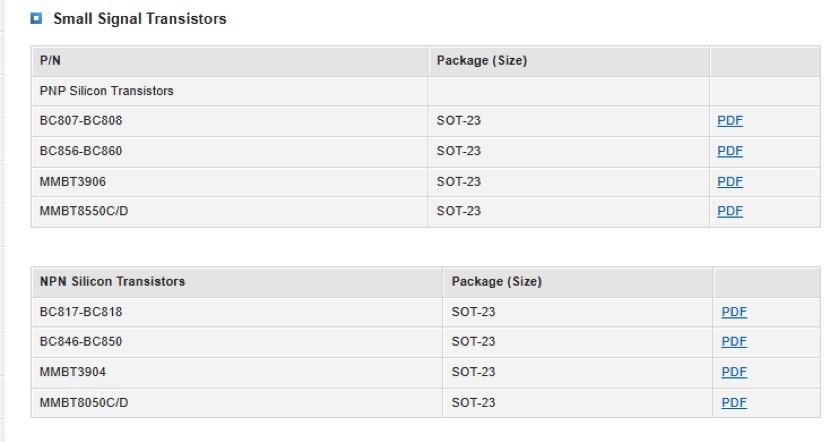Select the BC846-BC850 part number cell

[81, 342]
